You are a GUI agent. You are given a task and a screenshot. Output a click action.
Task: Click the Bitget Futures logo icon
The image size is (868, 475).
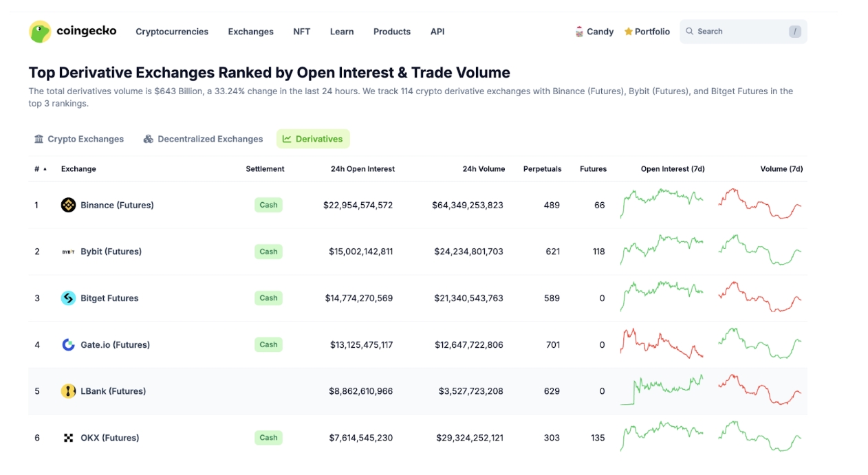(68, 298)
